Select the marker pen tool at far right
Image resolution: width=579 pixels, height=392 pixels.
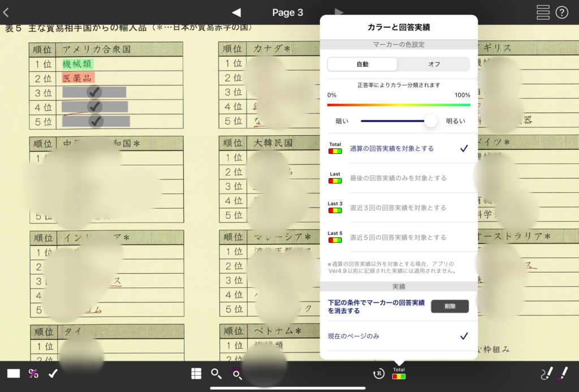coord(563,373)
